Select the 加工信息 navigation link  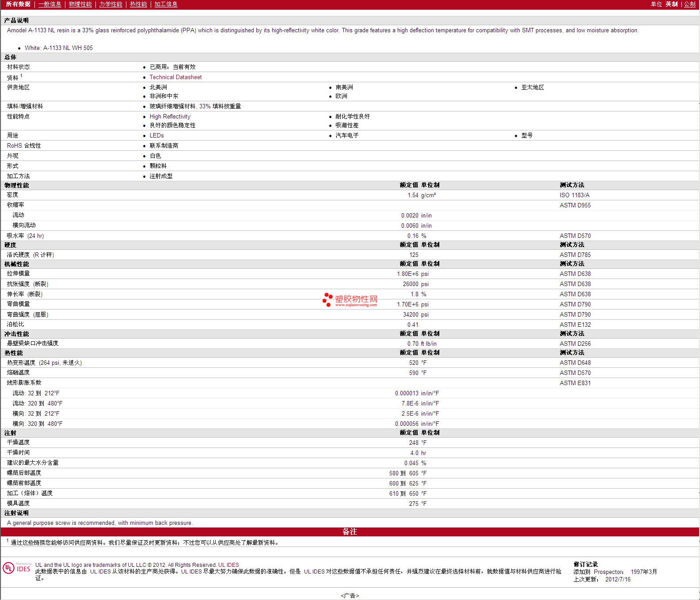(166, 4)
